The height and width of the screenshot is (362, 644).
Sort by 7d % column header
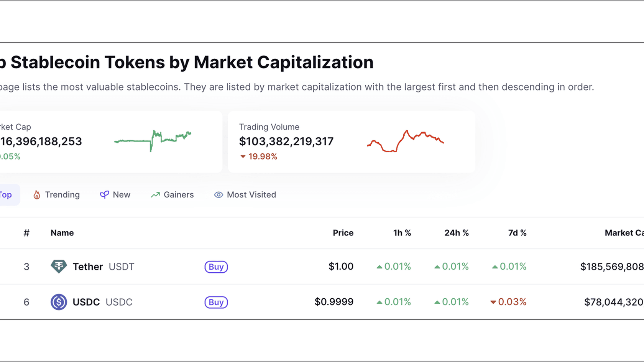(x=517, y=233)
